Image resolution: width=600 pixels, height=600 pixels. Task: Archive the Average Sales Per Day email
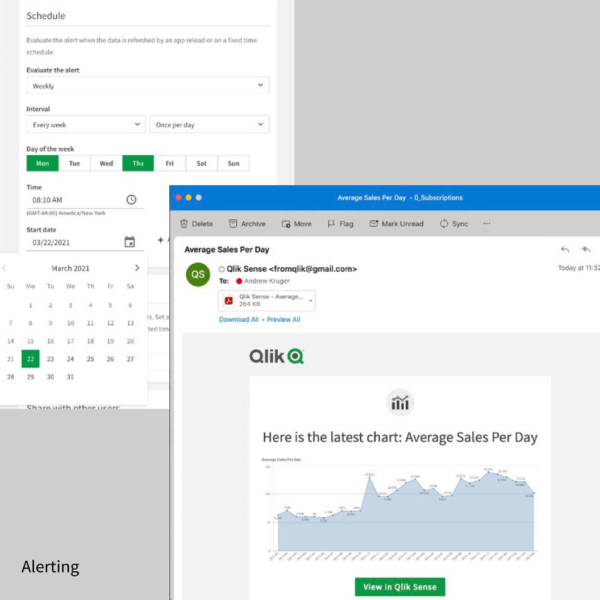point(247,224)
